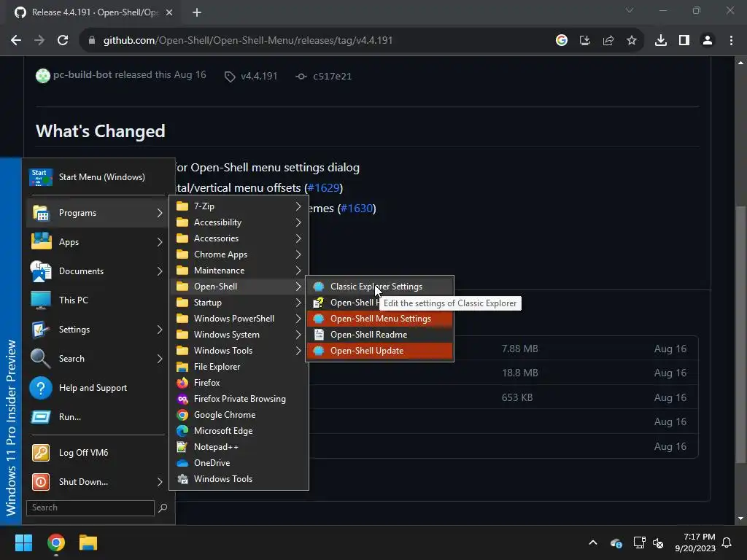Open the Open-Shell Readme
The image size is (747, 560).
tap(379, 335)
